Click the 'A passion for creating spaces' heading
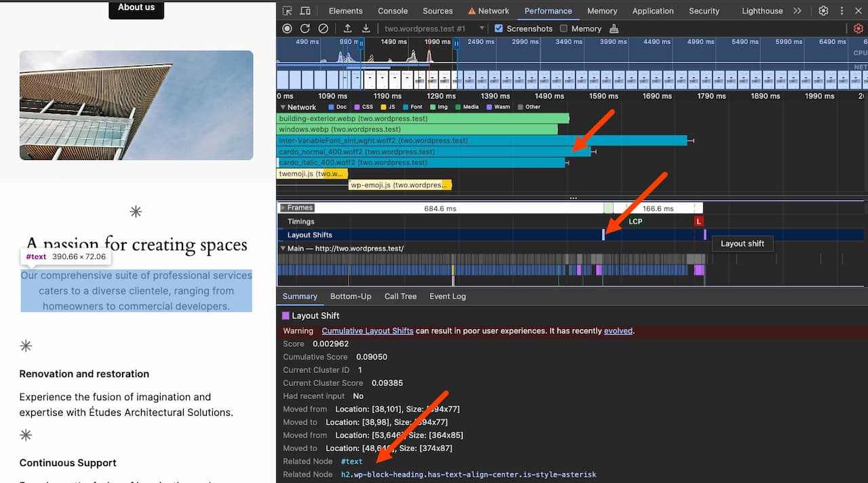This screenshot has width=868, height=483. 136,244
